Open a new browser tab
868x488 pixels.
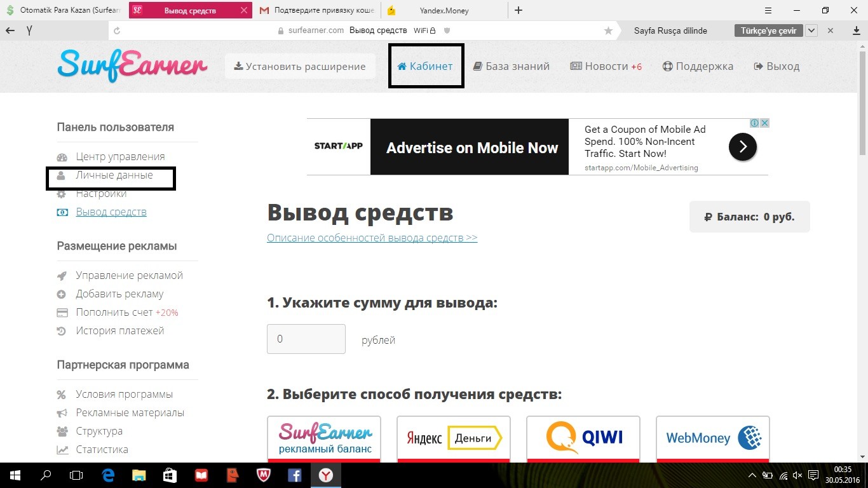pyautogui.click(x=519, y=10)
